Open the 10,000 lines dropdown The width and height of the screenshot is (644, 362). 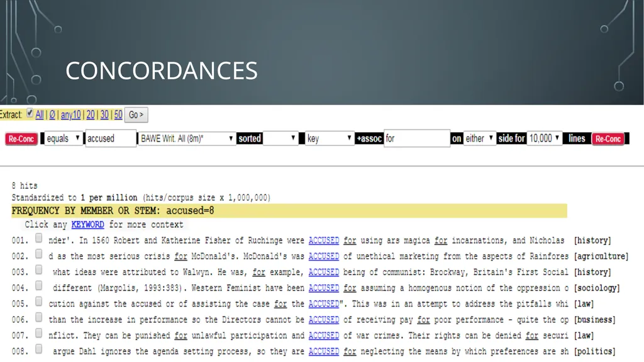click(x=544, y=139)
